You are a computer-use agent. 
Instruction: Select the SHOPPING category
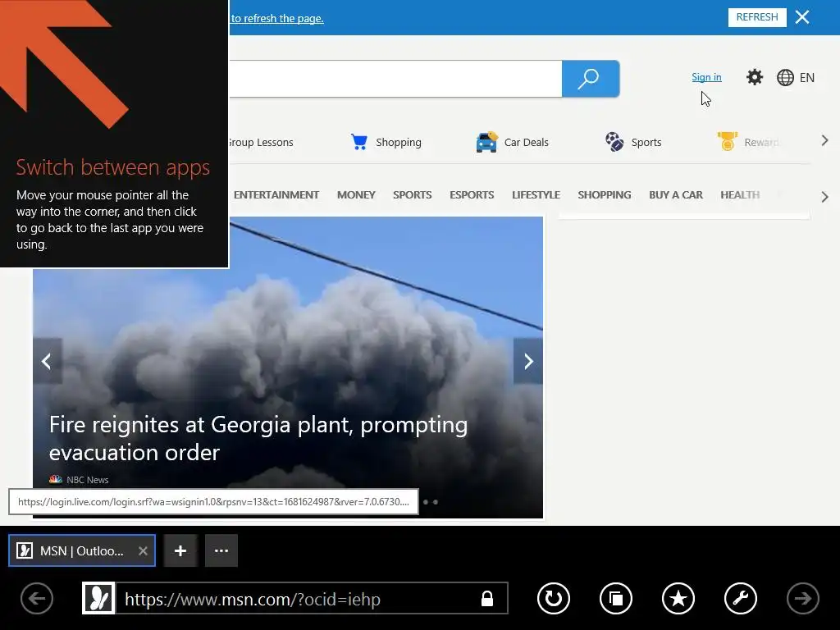605,195
